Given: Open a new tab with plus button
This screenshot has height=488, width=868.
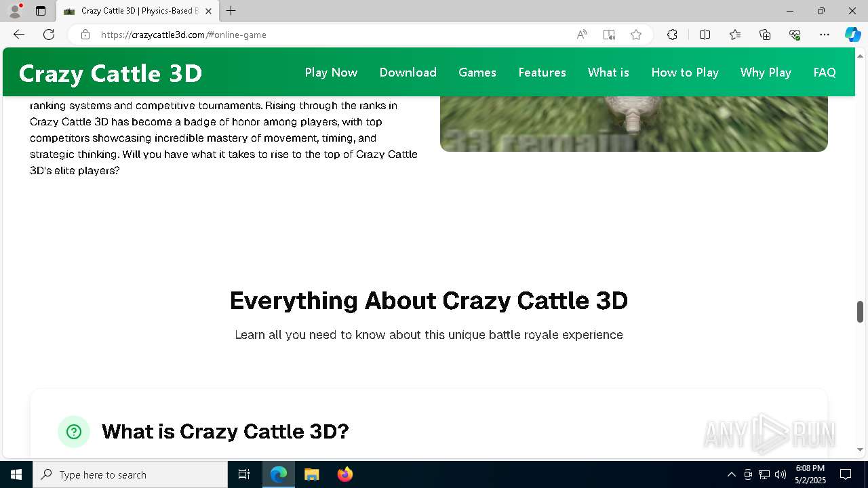Looking at the screenshot, I should [x=231, y=11].
